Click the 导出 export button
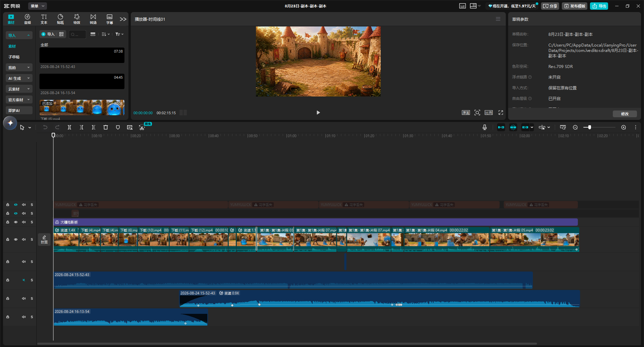 click(599, 6)
